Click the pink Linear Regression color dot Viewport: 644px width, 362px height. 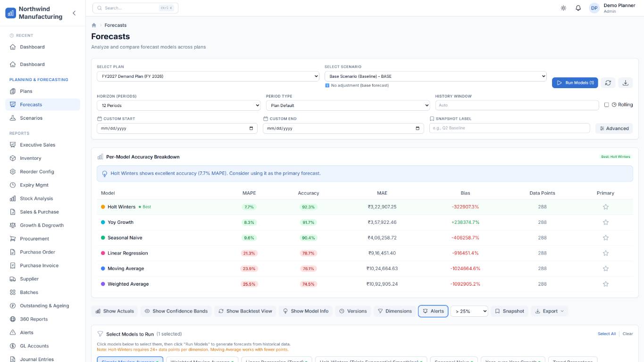[x=103, y=253]
